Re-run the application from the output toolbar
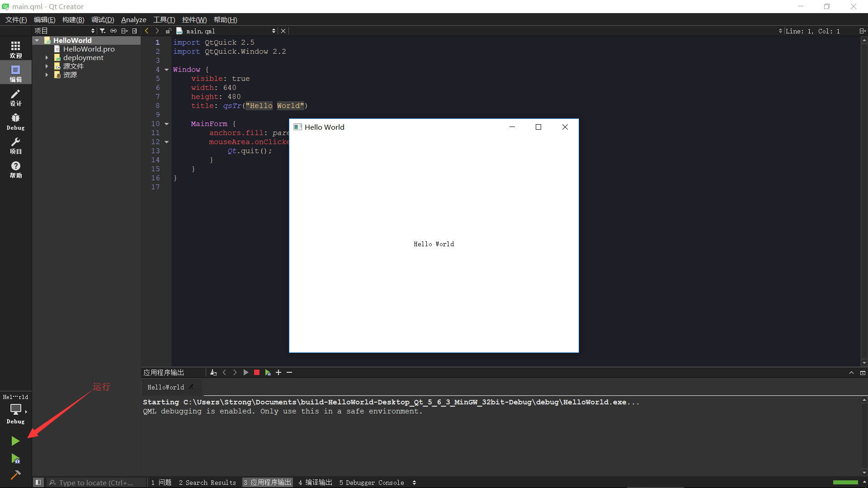868x488 pixels. [246, 372]
